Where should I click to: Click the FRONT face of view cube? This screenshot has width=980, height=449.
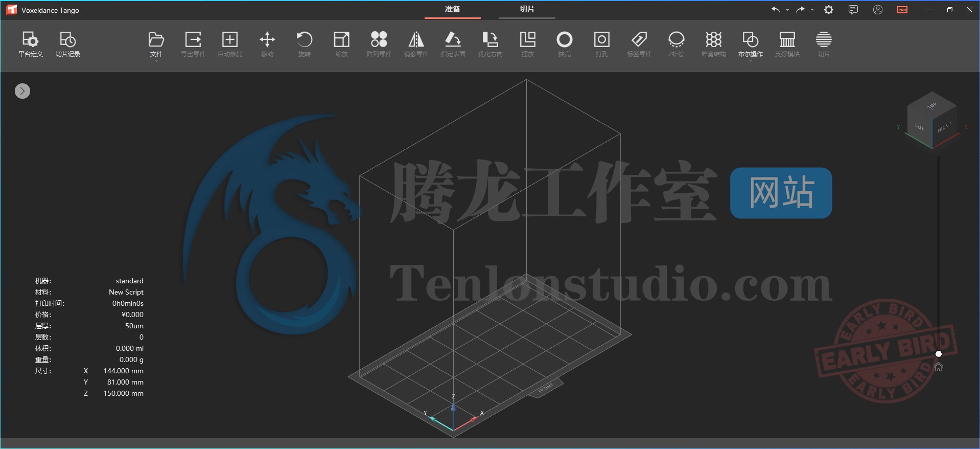pyautogui.click(x=944, y=128)
